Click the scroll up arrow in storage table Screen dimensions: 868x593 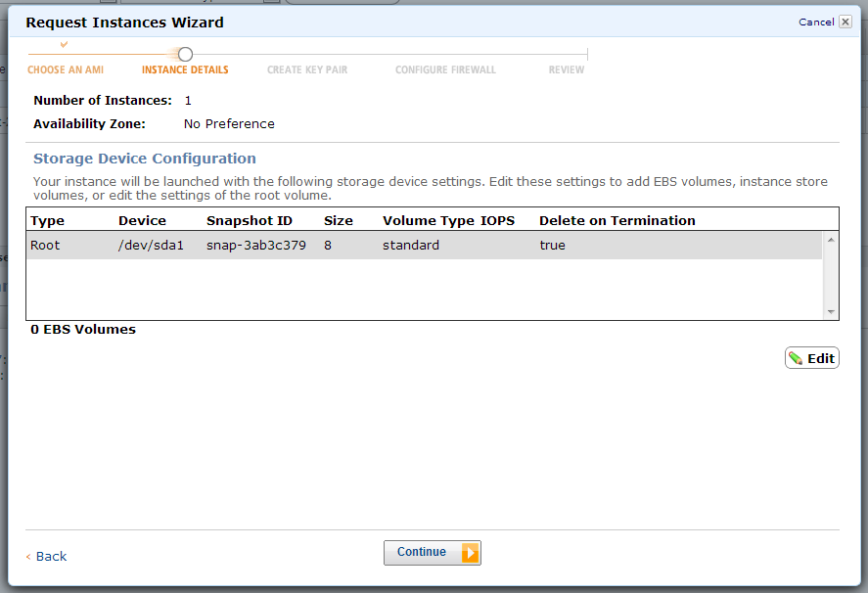831,239
